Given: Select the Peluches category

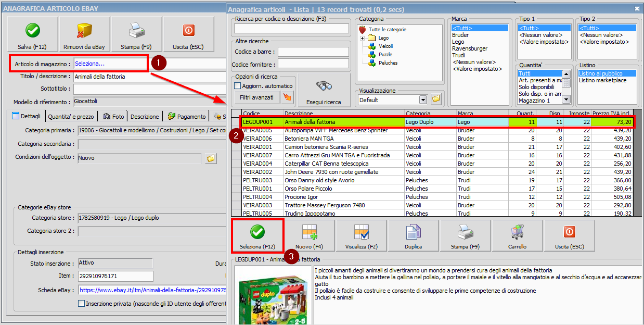Looking at the screenshot, I should pos(388,63).
